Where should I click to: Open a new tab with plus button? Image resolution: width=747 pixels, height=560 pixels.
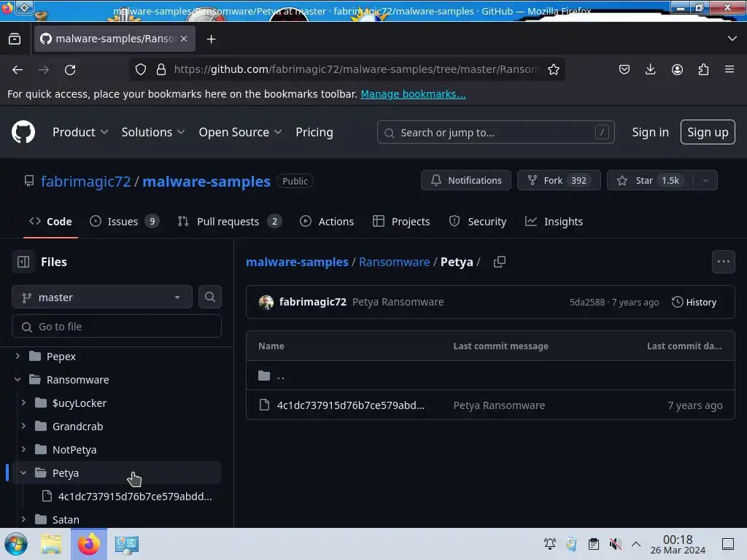(211, 39)
